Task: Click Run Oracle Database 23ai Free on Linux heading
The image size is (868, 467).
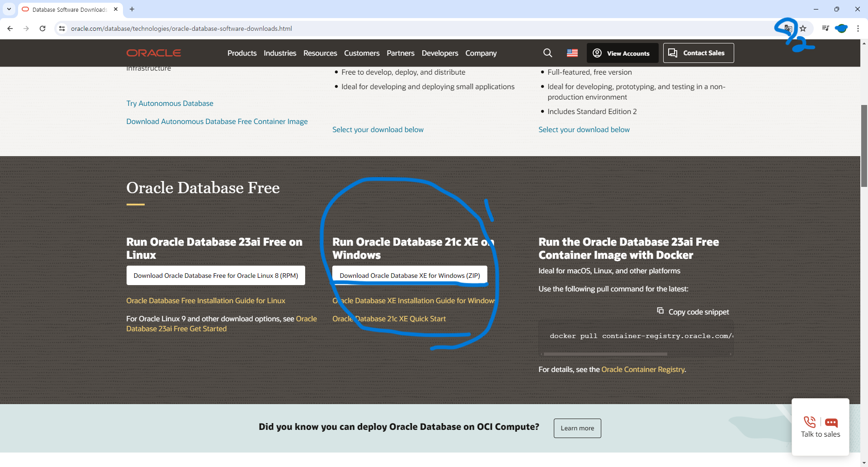Action: click(214, 248)
